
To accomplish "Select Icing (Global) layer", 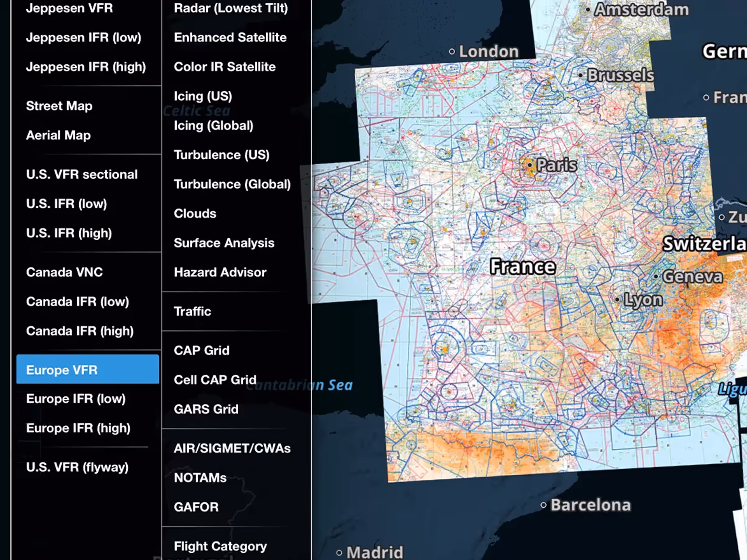I will (x=214, y=126).
